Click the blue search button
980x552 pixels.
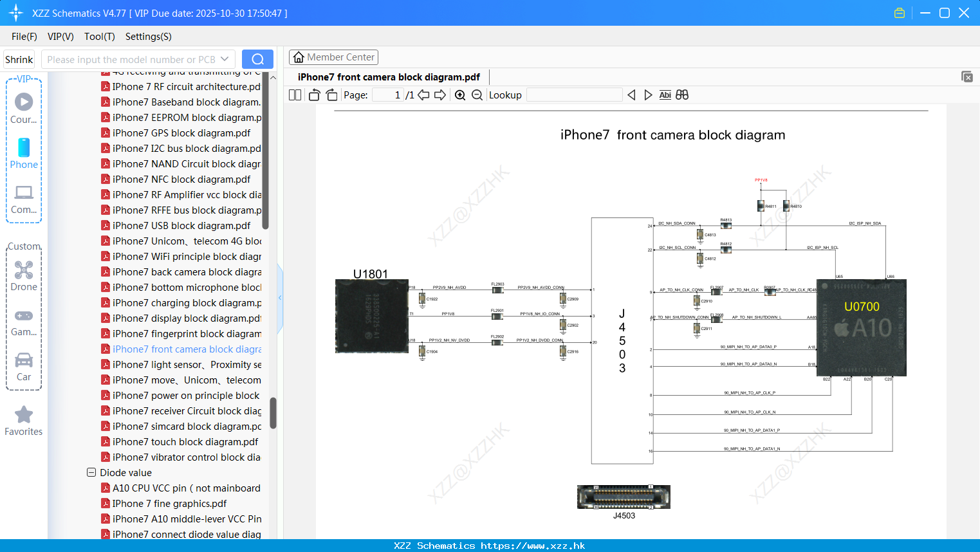tap(257, 59)
